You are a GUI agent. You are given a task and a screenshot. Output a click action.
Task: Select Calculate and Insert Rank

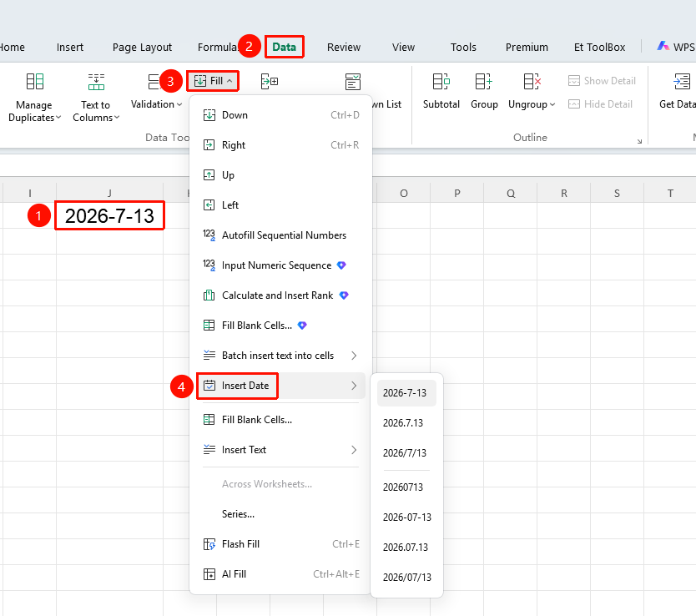pos(280,295)
